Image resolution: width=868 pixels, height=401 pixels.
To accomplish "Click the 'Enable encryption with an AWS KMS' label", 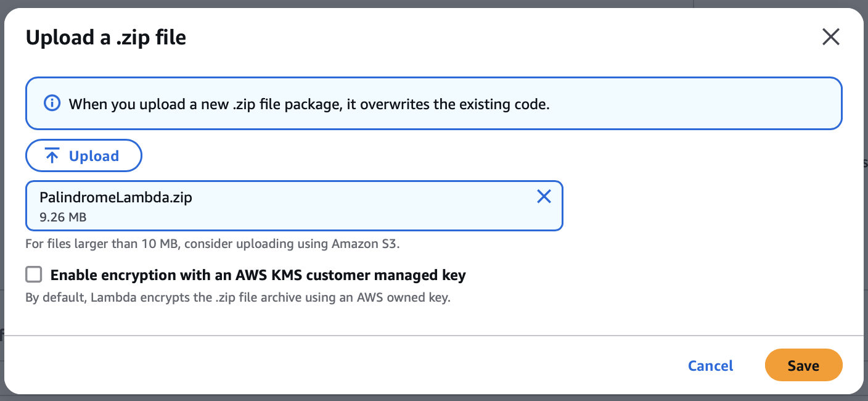I will pos(258,275).
